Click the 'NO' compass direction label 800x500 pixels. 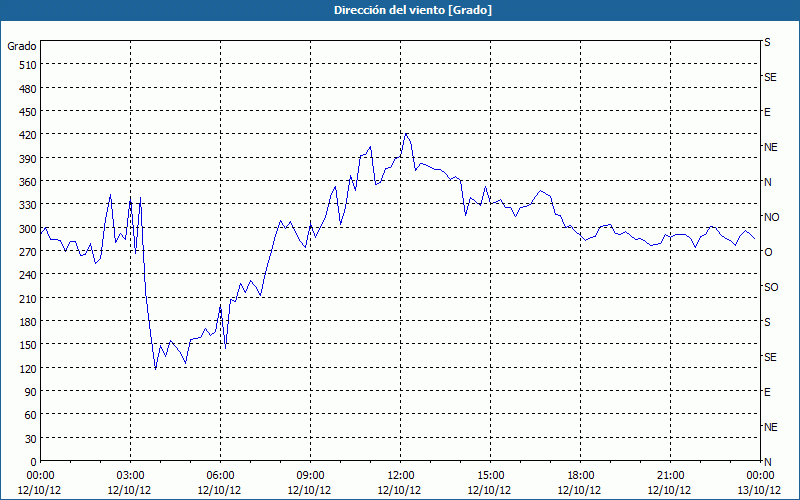point(771,217)
